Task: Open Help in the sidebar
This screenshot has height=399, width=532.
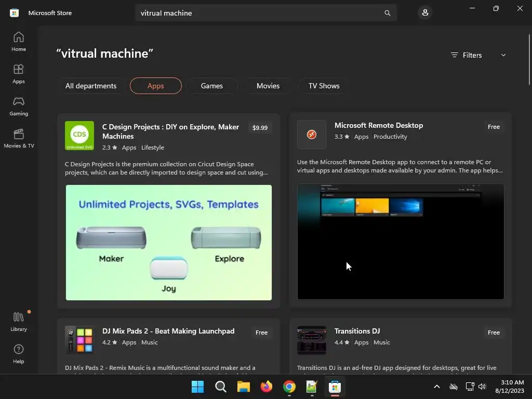Action: click(19, 354)
